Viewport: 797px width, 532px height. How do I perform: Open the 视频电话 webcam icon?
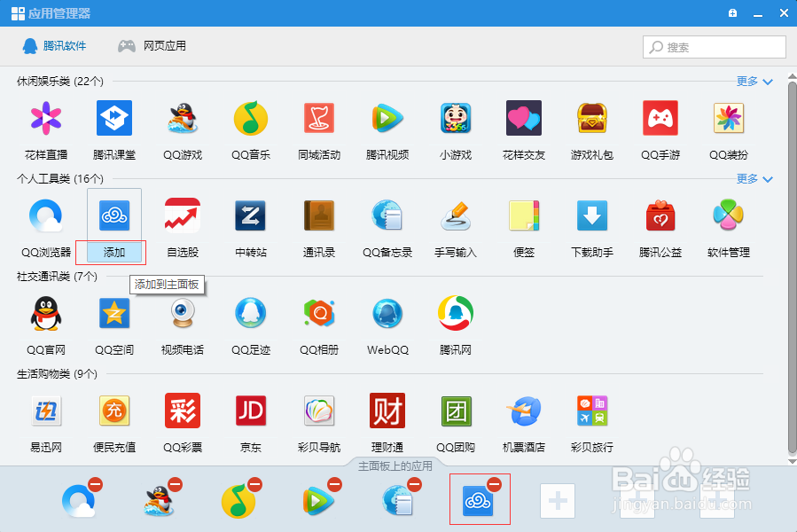[183, 313]
